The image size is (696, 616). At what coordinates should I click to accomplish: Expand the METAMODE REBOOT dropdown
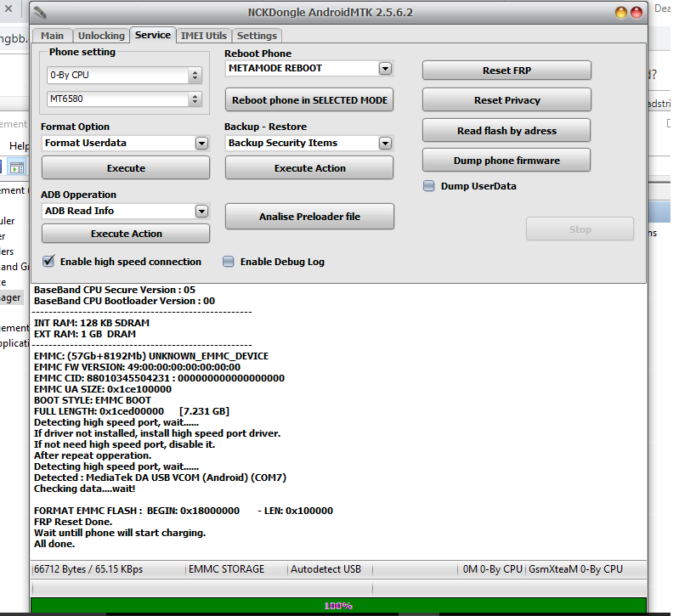pyautogui.click(x=385, y=68)
